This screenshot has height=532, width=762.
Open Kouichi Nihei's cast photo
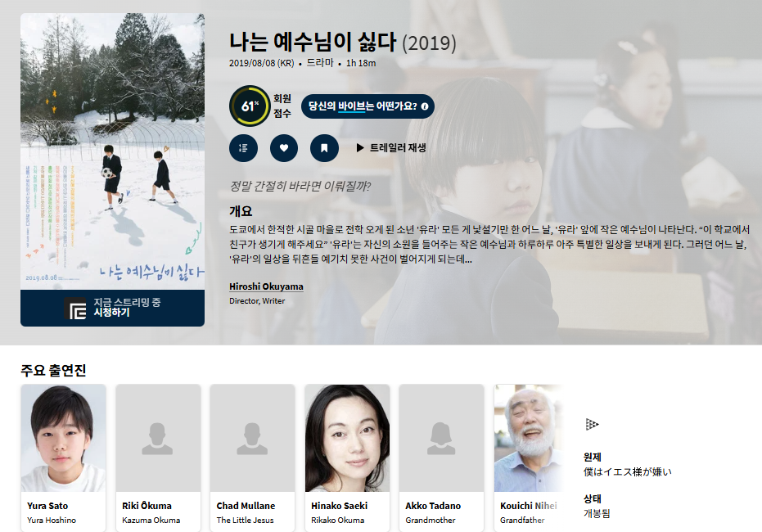tap(528, 438)
